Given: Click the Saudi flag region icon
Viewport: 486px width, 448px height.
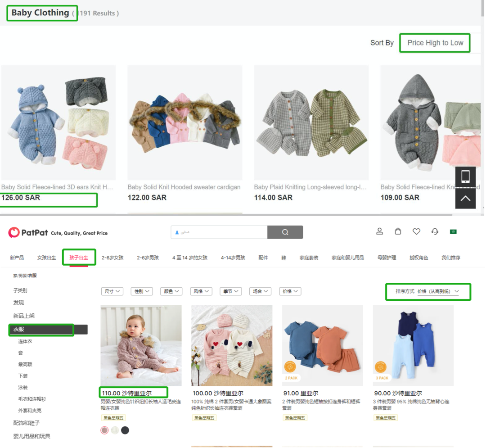Looking at the screenshot, I should coord(453,231).
